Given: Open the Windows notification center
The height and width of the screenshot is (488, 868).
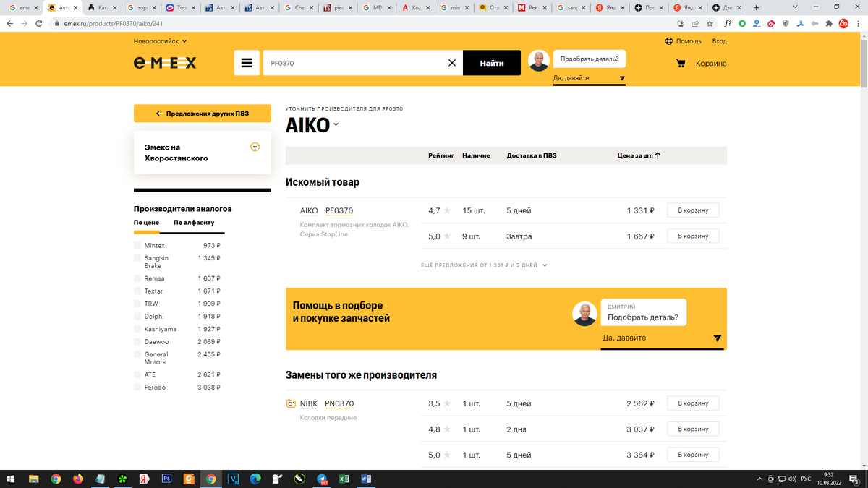Looking at the screenshot, I should [856, 479].
